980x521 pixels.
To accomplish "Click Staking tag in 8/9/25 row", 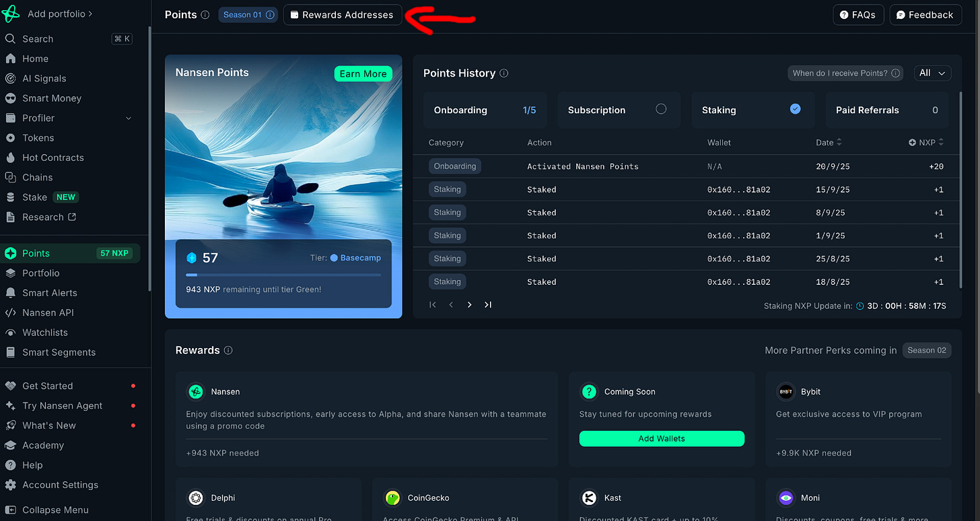I will [x=448, y=213].
